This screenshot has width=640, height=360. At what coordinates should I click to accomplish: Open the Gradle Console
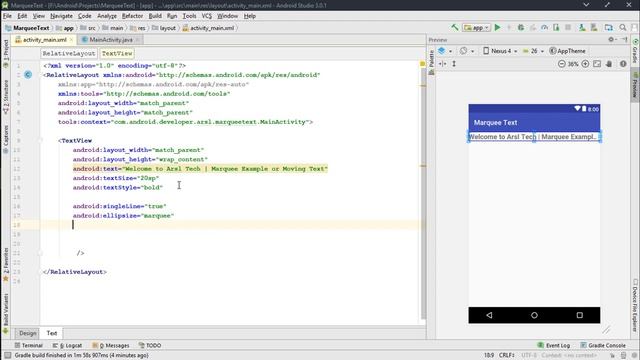[603, 345]
